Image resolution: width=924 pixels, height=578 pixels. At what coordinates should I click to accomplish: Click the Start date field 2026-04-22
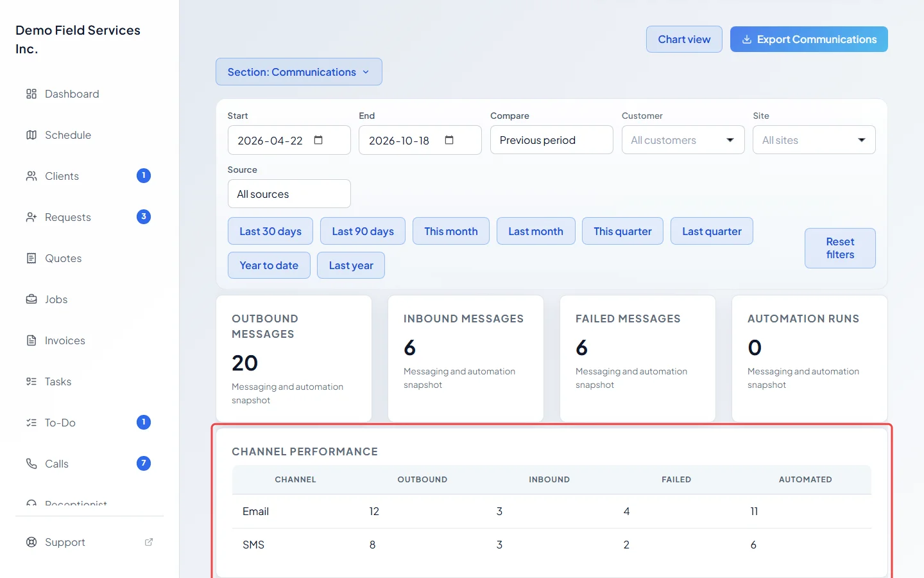[289, 140]
